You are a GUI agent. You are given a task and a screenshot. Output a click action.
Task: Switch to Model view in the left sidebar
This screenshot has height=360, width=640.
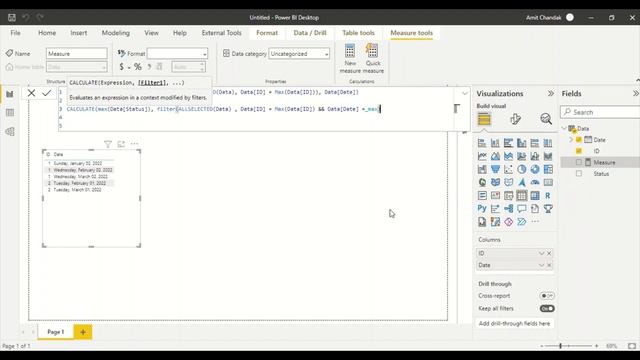click(10, 131)
